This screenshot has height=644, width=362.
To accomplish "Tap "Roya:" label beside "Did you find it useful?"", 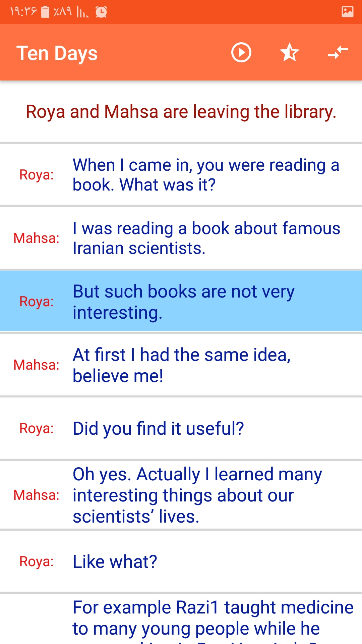I will point(37,428).
